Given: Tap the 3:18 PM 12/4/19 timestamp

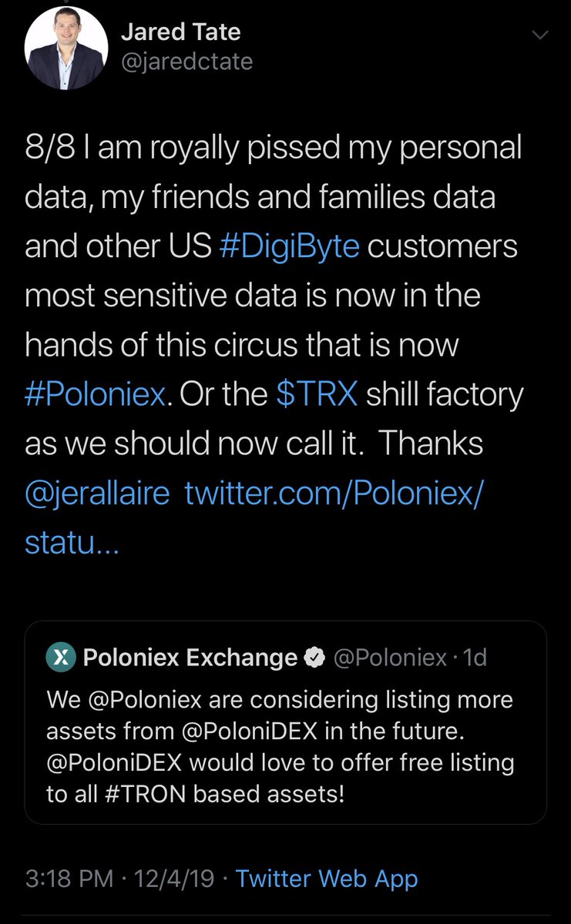Looking at the screenshot, I should [x=119, y=879].
